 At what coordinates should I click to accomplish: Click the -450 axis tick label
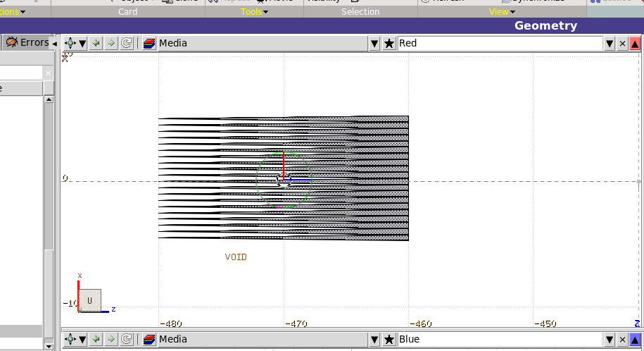[545, 324]
